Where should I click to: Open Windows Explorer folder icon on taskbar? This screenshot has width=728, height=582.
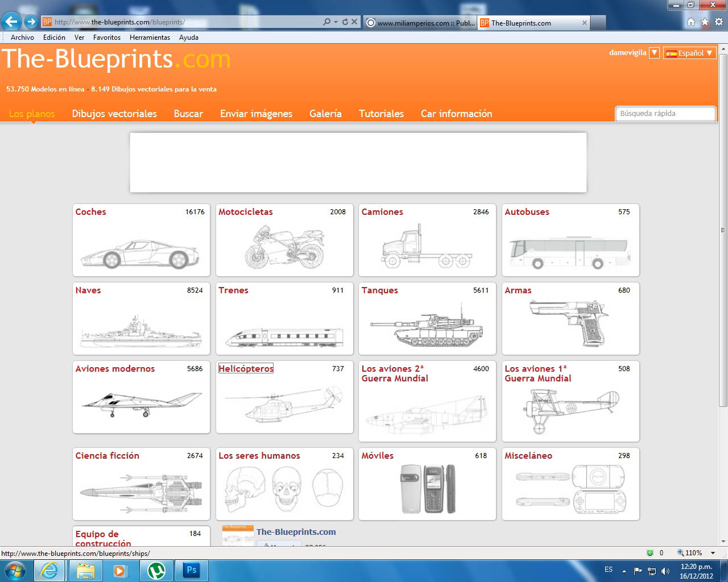tap(85, 570)
